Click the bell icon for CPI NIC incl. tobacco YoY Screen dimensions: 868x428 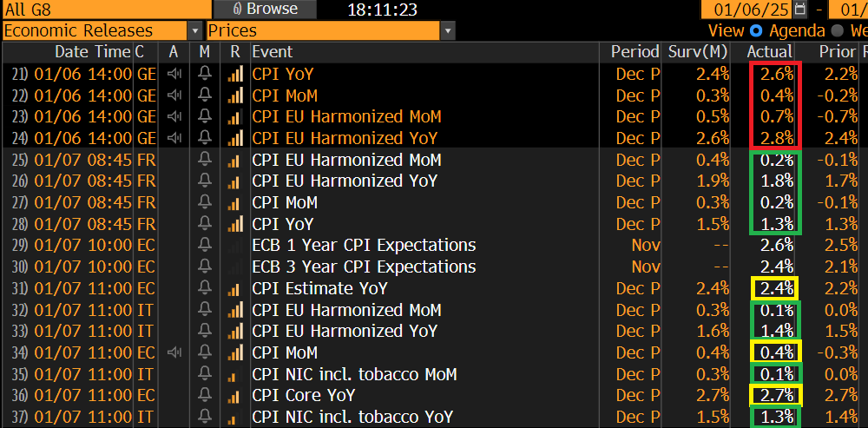[x=205, y=417]
